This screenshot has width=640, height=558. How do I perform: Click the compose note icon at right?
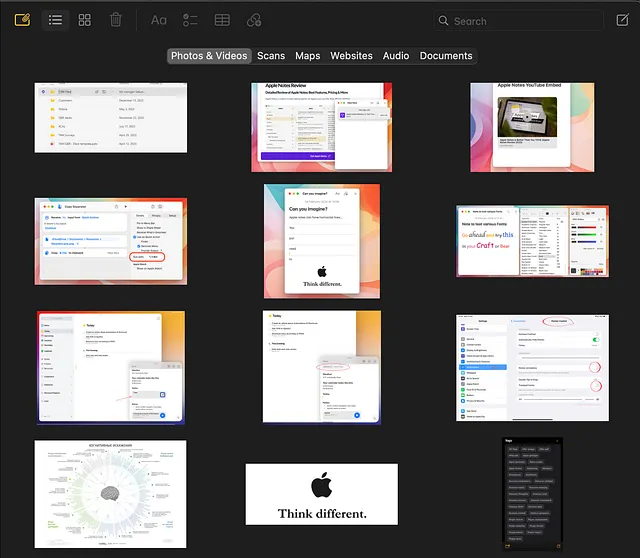(x=622, y=20)
